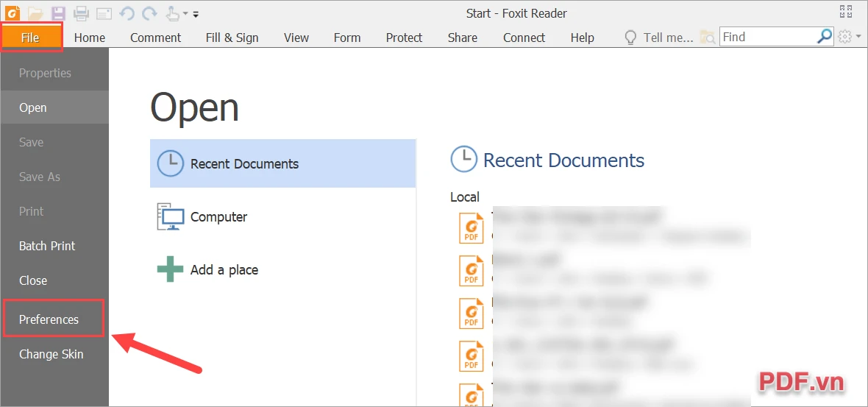The height and width of the screenshot is (407, 868).
Task: Open the dropdown arrow beside the gear icon
Action: click(x=858, y=37)
